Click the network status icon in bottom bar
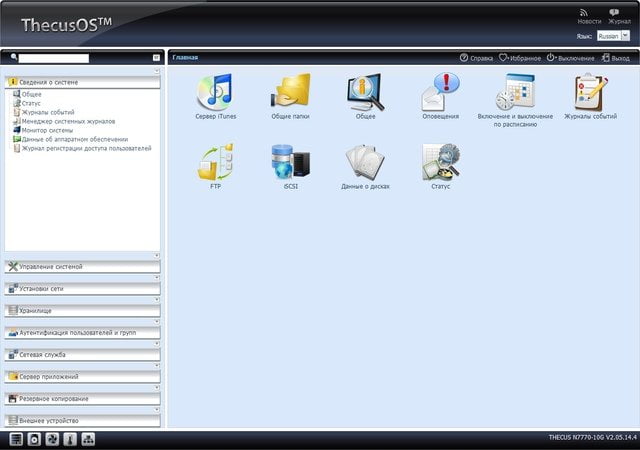640x450 pixels. [x=88, y=439]
